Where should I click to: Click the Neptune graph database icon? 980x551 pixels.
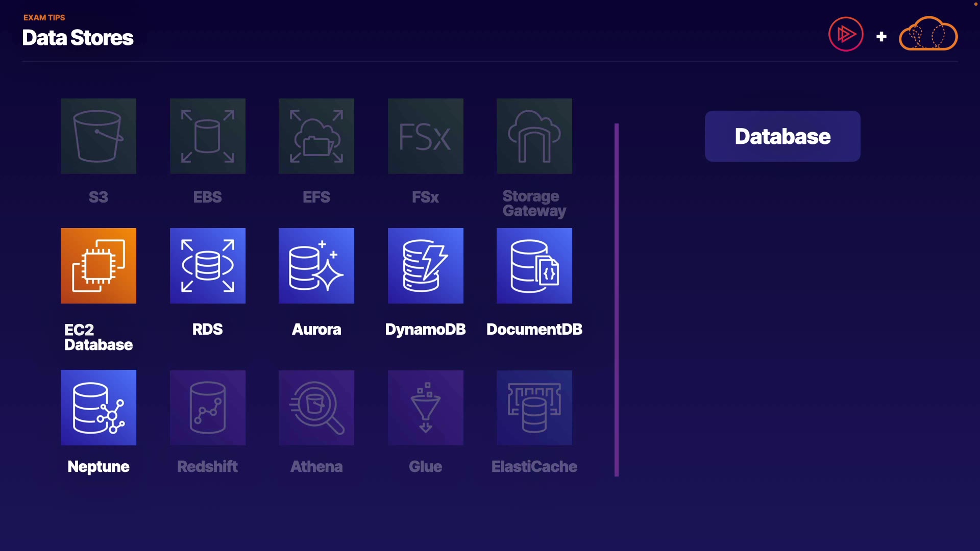click(x=99, y=408)
